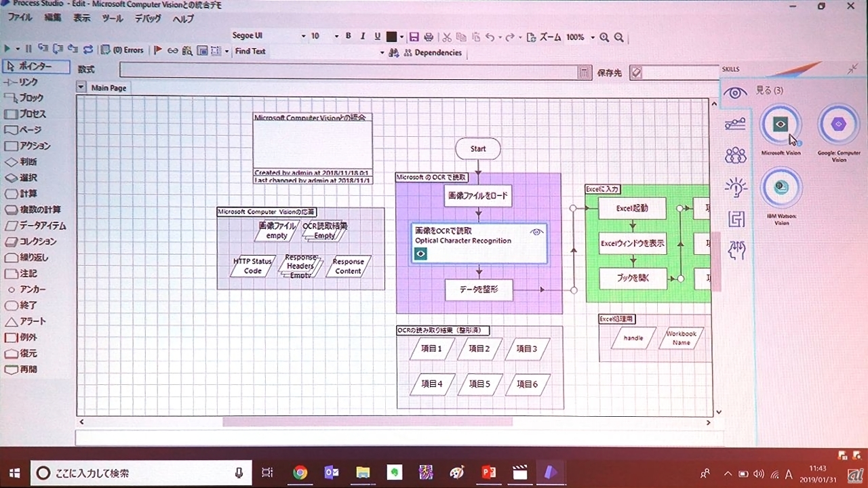Pick the 終了 end stage tool
Screen dimensions: 868x488
(x=21, y=305)
